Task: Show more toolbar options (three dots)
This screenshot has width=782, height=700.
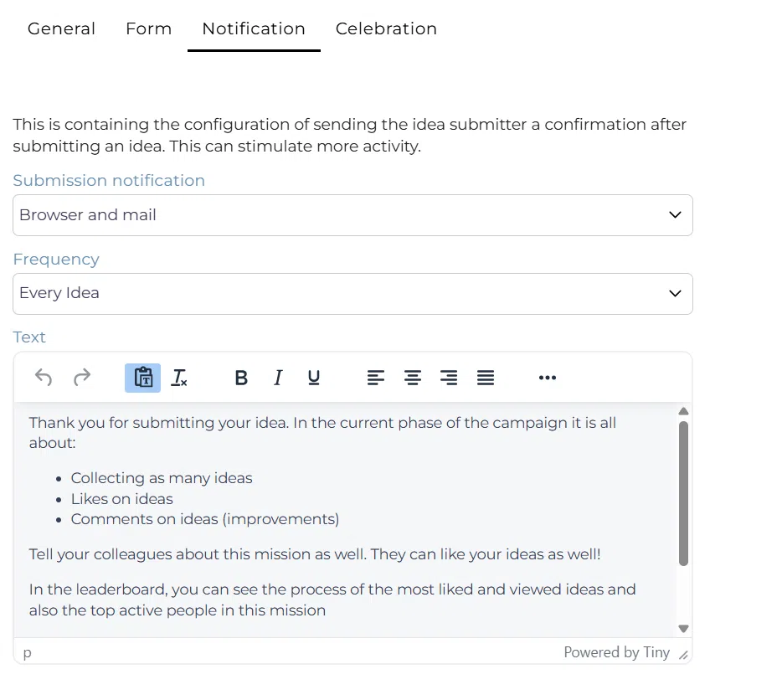Action: click(x=548, y=378)
